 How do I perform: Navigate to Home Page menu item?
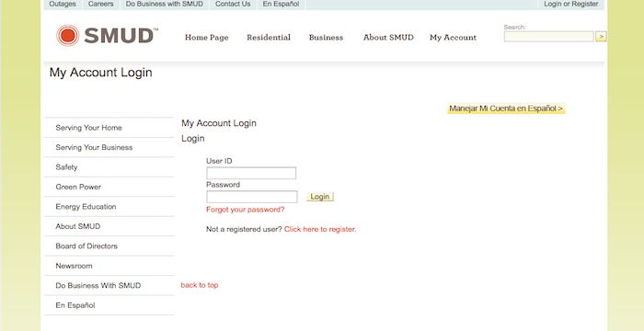(207, 38)
